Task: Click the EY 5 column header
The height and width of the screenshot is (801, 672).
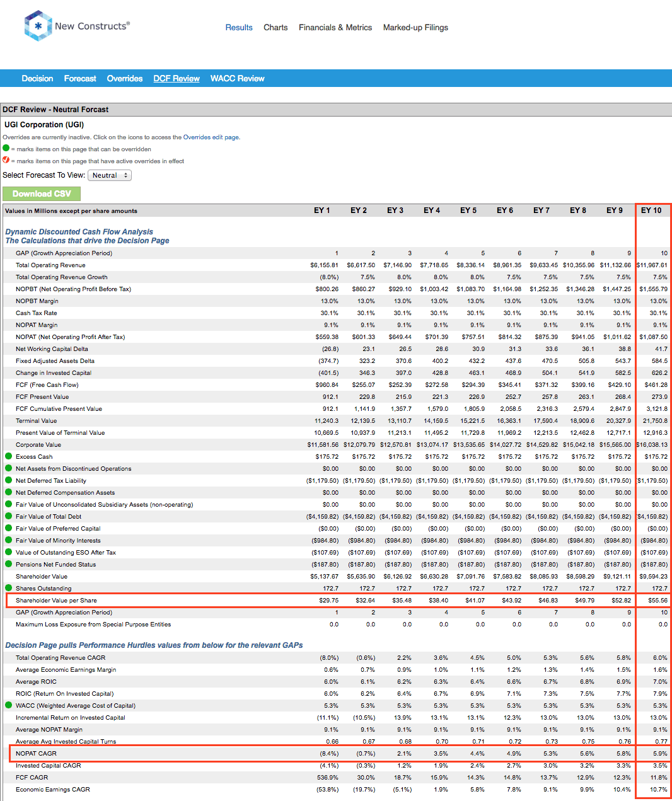Action: click(x=468, y=210)
